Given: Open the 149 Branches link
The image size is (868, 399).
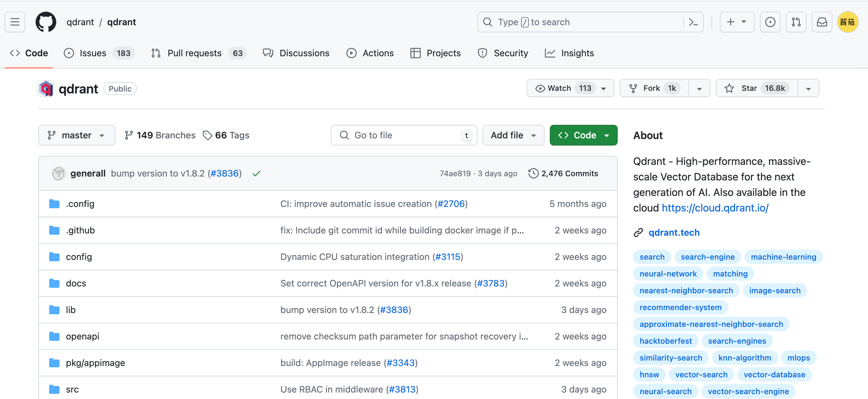Looking at the screenshot, I should [160, 135].
